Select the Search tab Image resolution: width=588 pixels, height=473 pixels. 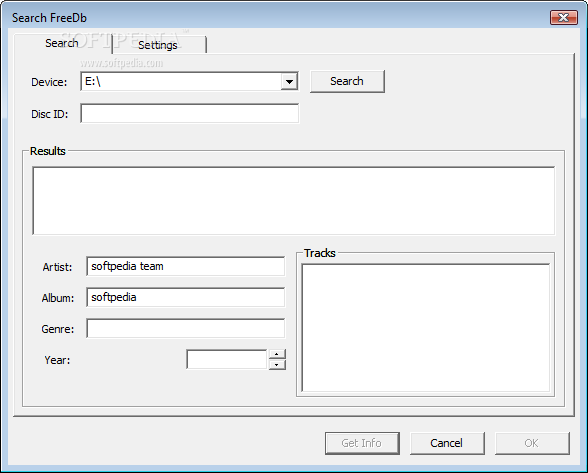62,44
